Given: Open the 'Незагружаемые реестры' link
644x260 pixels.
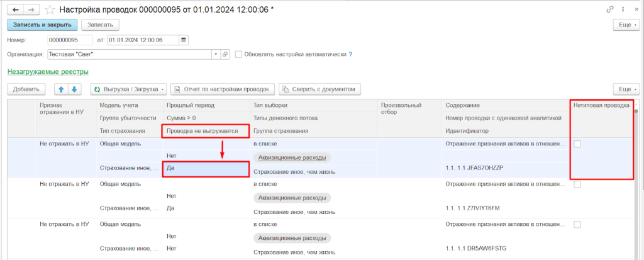Looking at the screenshot, I should 48,72.
